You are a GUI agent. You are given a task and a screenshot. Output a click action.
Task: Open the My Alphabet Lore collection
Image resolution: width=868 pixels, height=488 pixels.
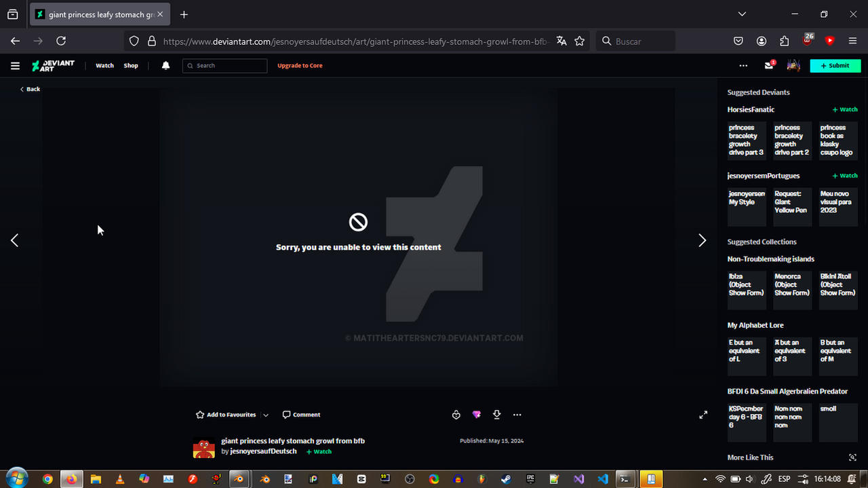[x=755, y=325]
